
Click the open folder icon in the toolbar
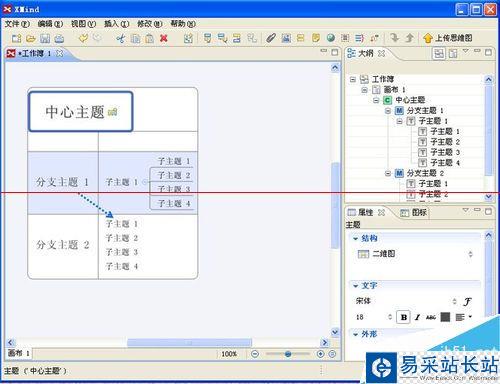click(x=30, y=38)
